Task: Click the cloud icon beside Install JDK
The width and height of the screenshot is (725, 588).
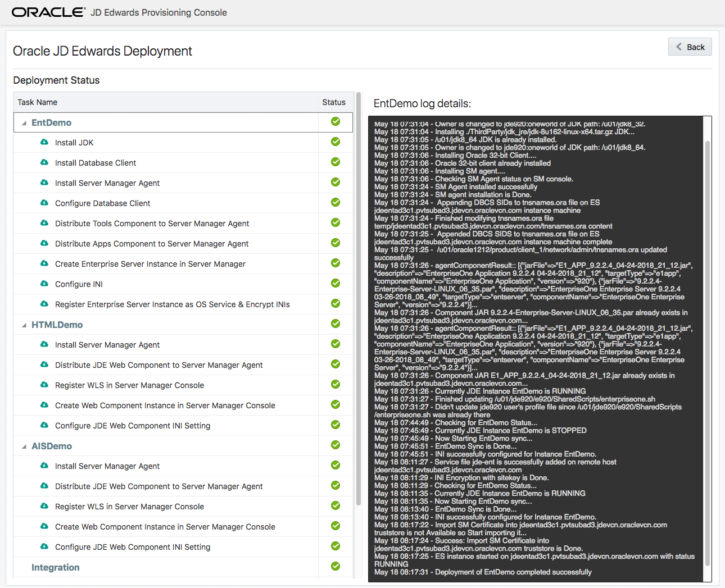Action: pos(44,142)
